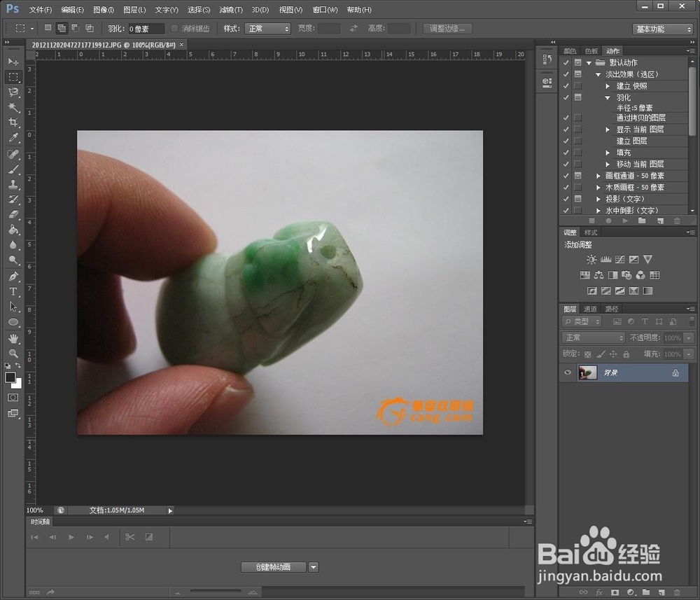Select the Ellipse shape tool
The width and height of the screenshot is (700, 600).
pos(13,322)
